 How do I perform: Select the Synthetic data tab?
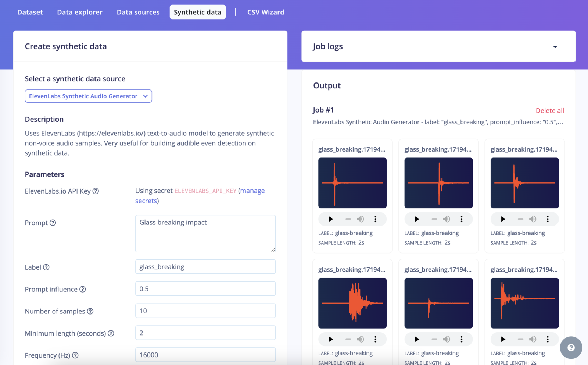198,12
